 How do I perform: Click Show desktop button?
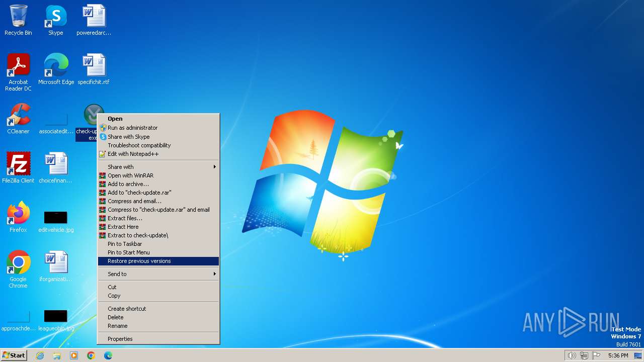[x=638, y=355]
